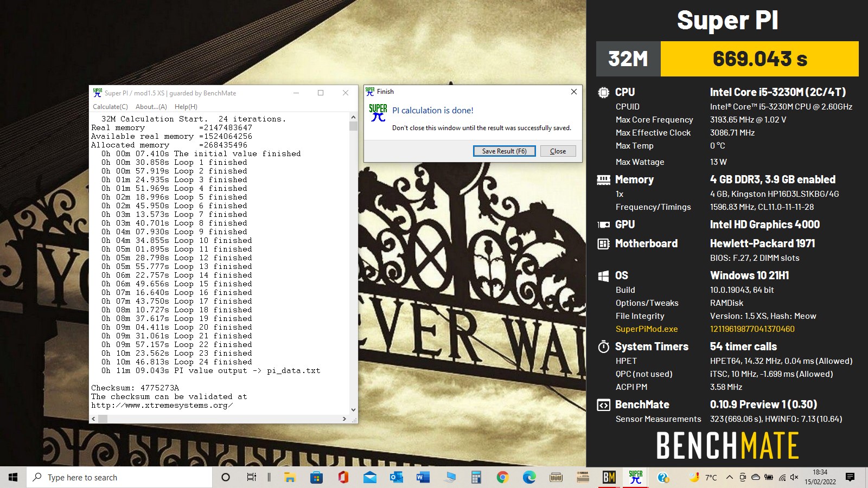
Task: Open Get Help icon on taskbar
Action: [663, 477]
